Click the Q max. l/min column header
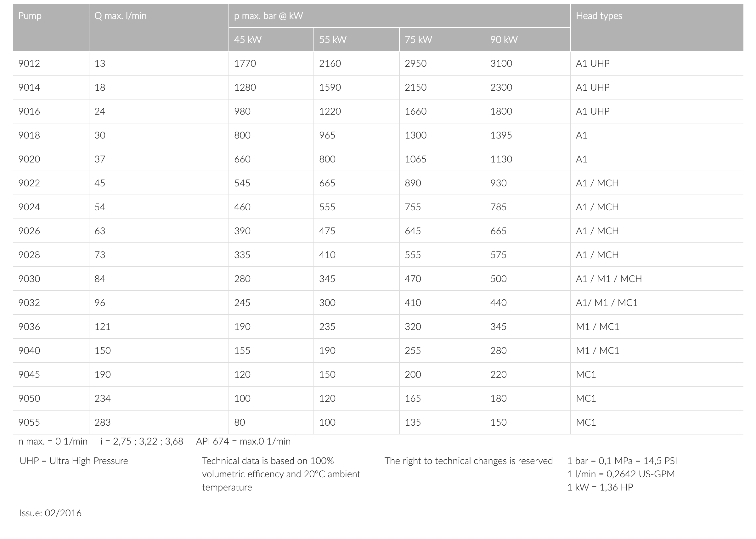The width and height of the screenshot is (756, 539). [121, 16]
